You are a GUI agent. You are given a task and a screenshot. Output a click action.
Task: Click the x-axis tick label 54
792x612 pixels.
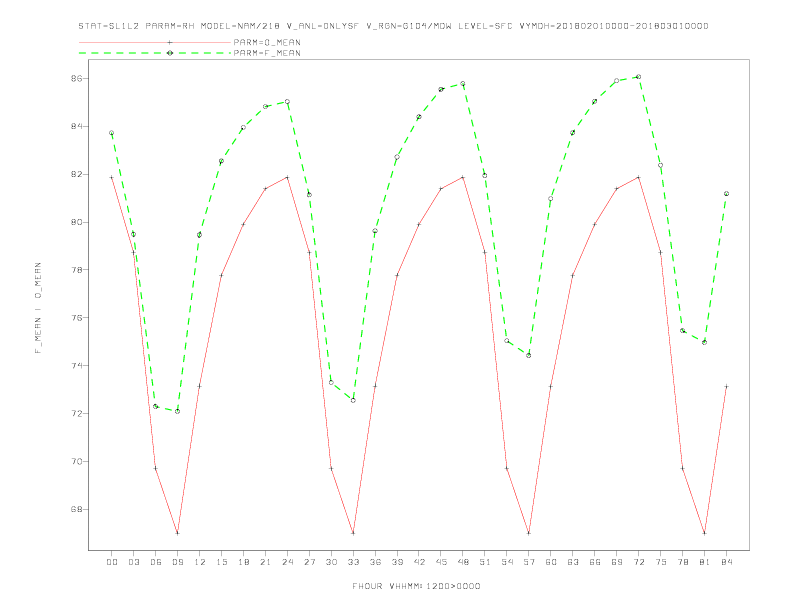[x=507, y=562]
